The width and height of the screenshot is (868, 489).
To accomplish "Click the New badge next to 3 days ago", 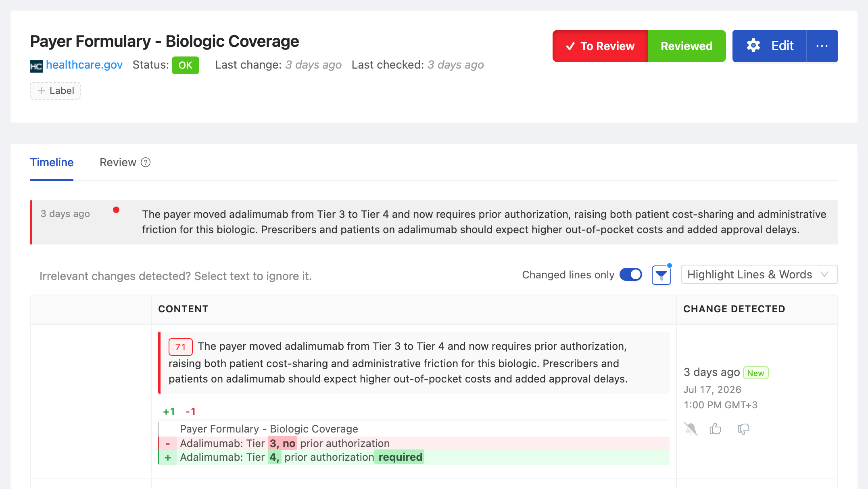I will [756, 373].
